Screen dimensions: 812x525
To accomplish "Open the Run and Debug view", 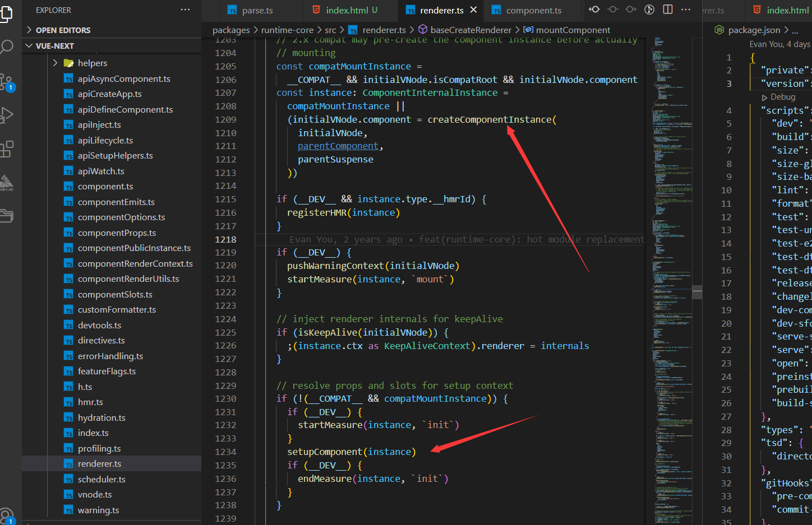I will pos(6,115).
